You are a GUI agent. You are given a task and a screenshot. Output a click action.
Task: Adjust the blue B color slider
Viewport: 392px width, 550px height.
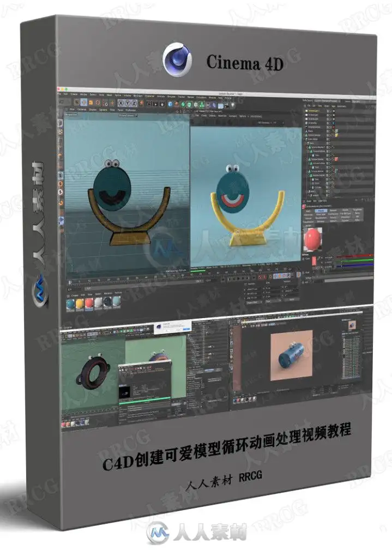coord(355,265)
